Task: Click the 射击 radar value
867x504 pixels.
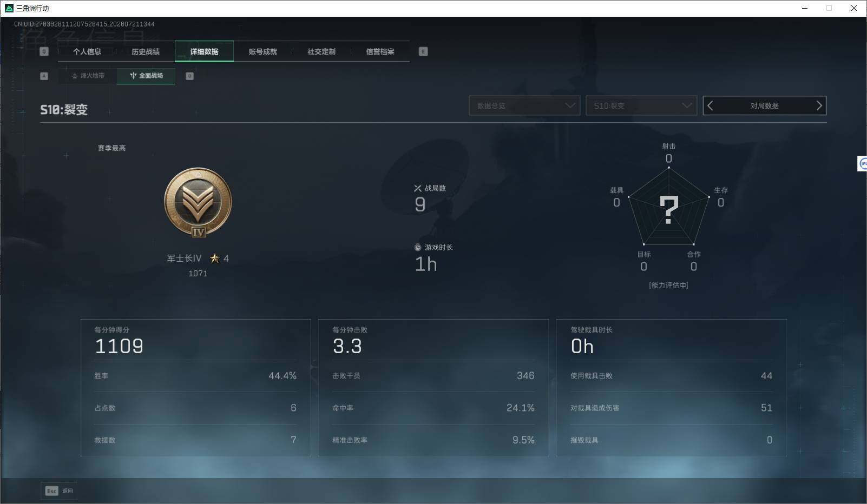Action: coord(669,158)
